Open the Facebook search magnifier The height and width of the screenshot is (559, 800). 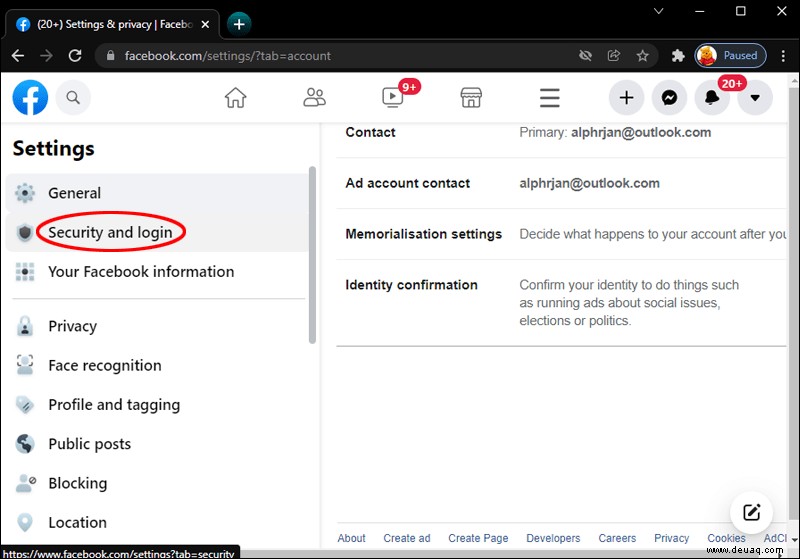73,97
